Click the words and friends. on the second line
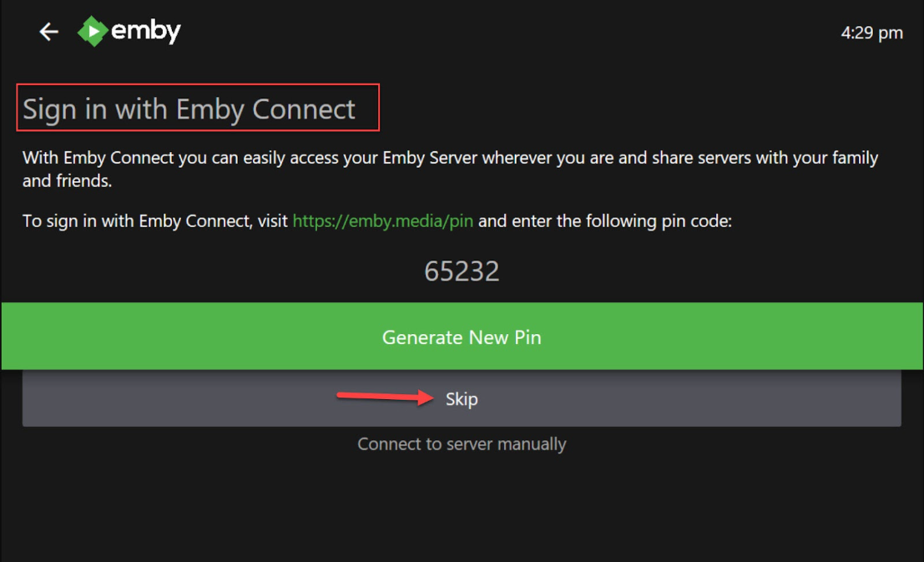Viewport: 924px width, 562px height. (67, 180)
